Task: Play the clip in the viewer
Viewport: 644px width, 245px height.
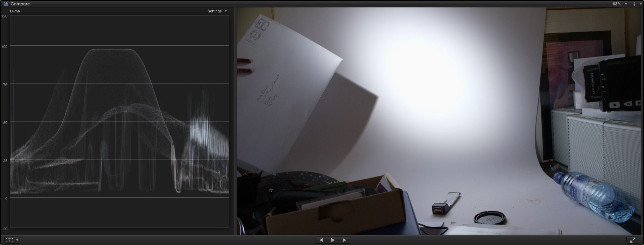Action: tap(332, 240)
